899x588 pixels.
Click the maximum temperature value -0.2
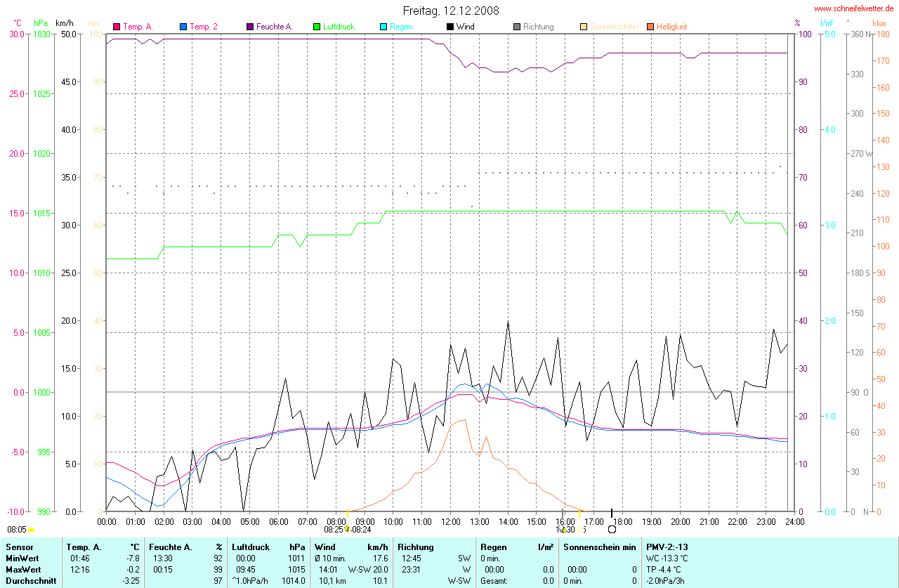(x=132, y=570)
